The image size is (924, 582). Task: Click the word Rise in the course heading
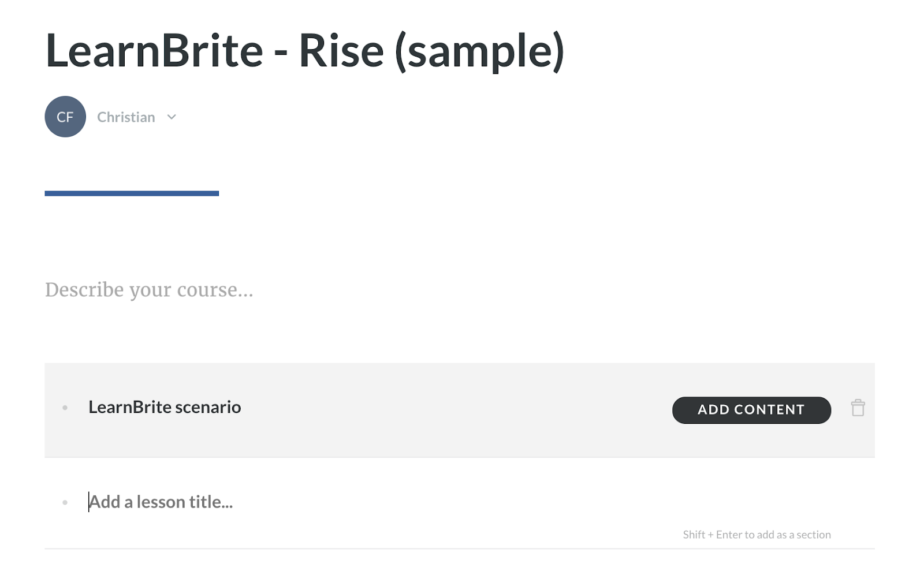point(341,51)
